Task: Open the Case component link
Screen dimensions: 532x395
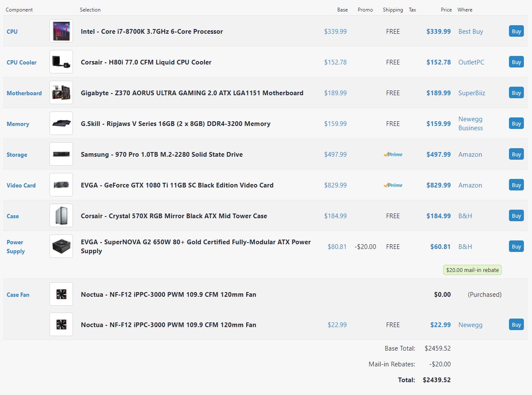Action: pos(13,216)
